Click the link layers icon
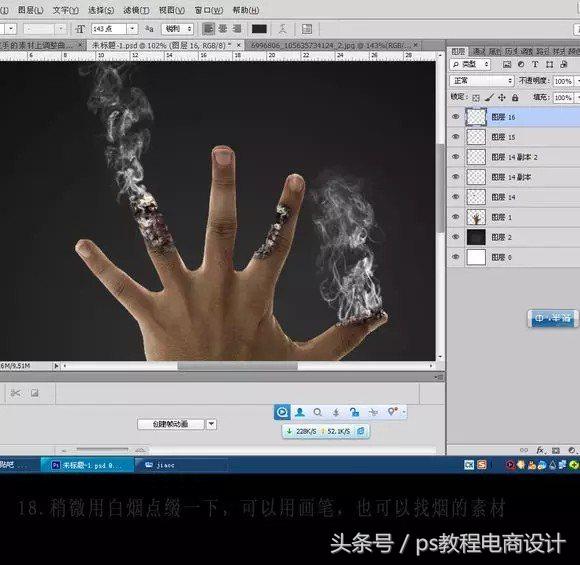The width and height of the screenshot is (580, 565). 524,450
